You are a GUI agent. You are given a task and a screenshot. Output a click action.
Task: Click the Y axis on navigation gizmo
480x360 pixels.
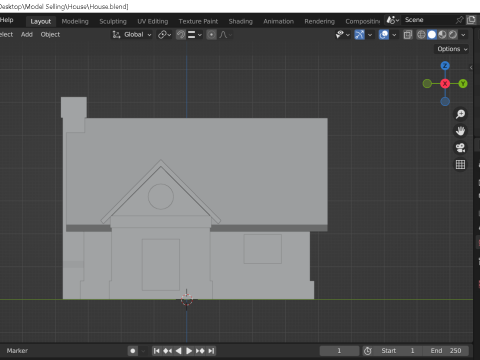(x=463, y=84)
